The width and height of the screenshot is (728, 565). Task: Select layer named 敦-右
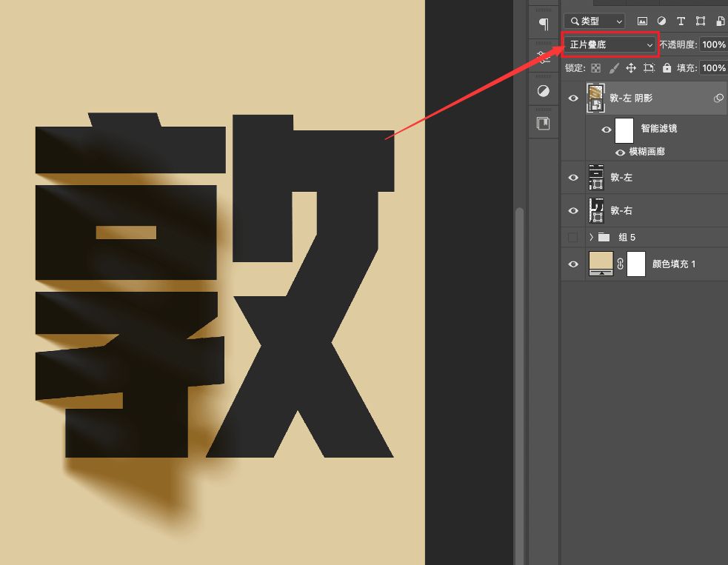click(x=621, y=211)
